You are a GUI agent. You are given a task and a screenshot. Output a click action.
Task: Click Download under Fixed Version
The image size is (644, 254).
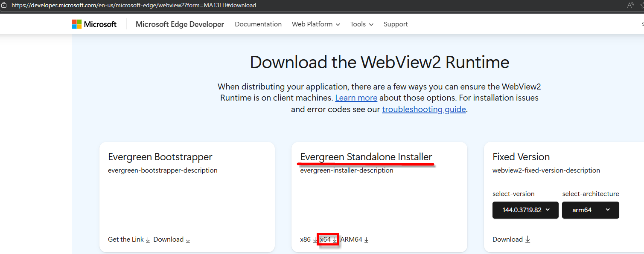click(x=511, y=240)
